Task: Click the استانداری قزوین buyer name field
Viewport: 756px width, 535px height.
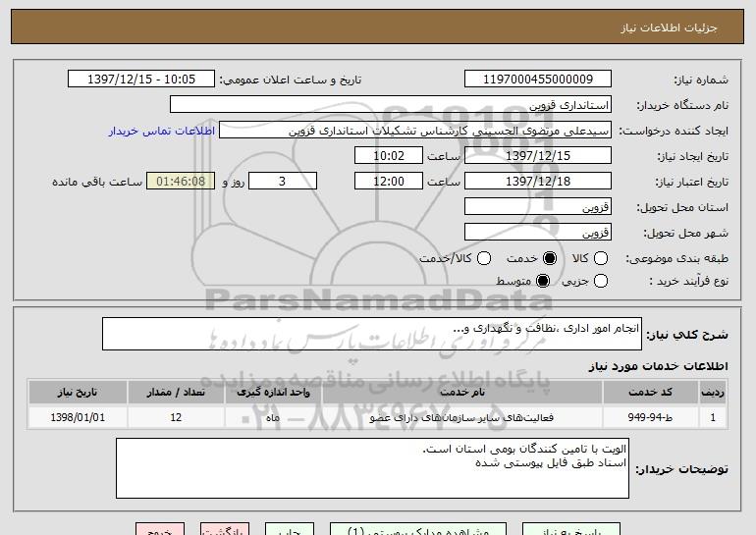Action: 391,105
